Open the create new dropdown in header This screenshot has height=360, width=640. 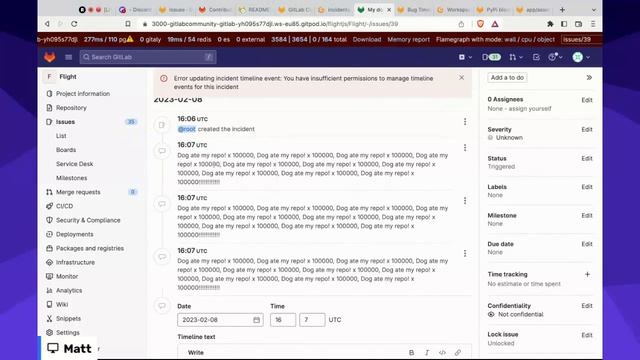click(x=465, y=57)
